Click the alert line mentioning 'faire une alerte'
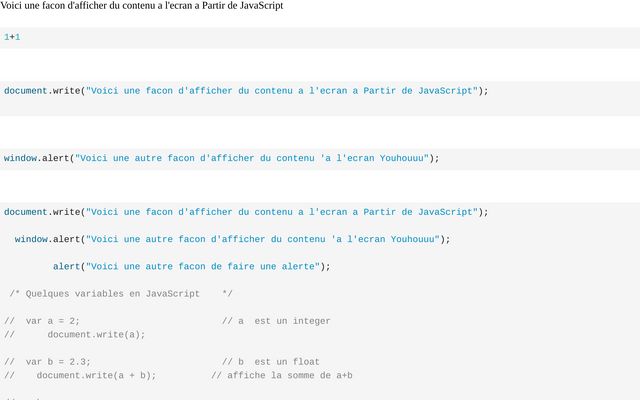Viewport: 640px width, 400px height. pos(191,267)
